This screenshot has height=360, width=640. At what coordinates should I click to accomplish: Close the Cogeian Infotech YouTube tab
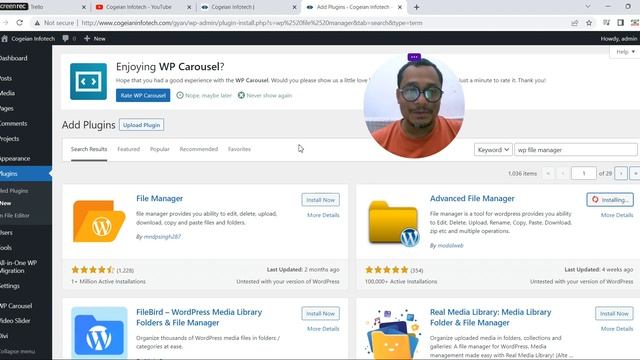click(x=189, y=7)
